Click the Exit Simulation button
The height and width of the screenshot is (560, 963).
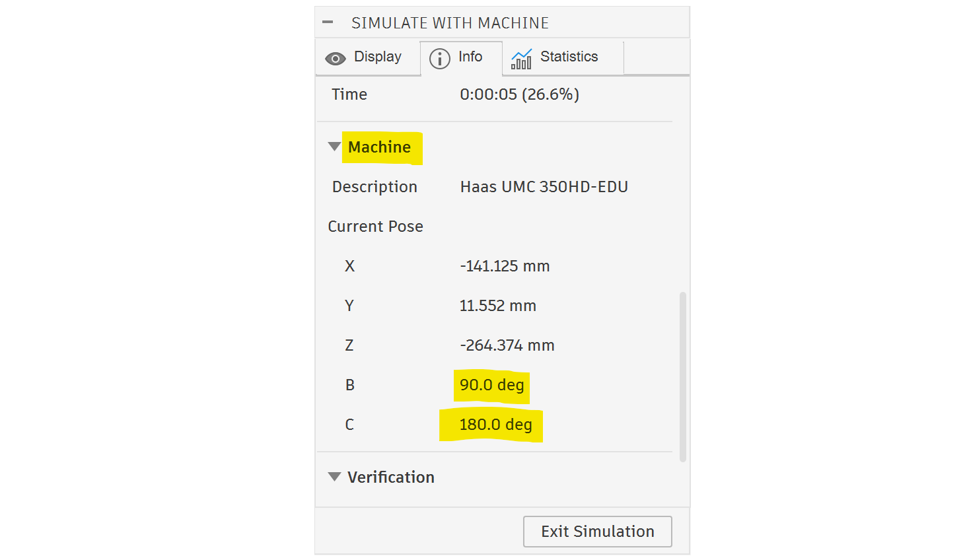tap(598, 532)
